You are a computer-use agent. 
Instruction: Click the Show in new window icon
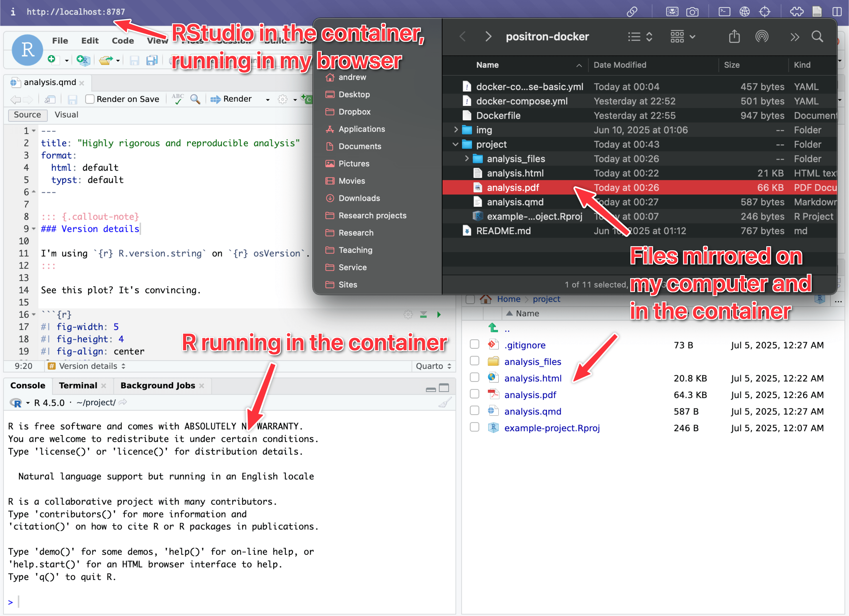point(50,99)
